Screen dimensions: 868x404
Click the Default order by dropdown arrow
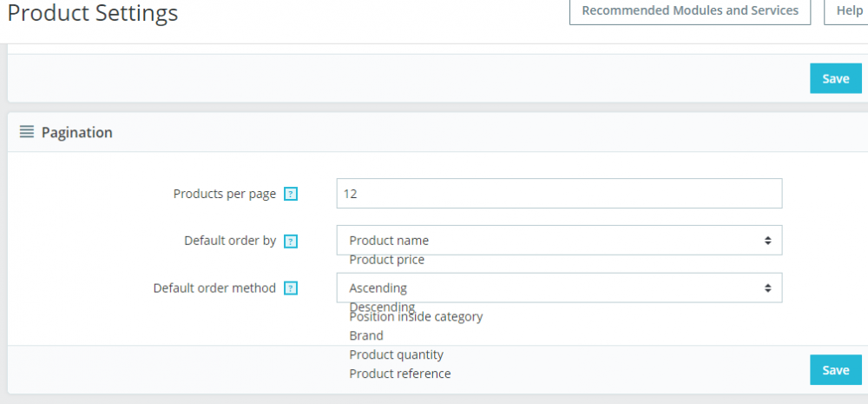(x=767, y=240)
